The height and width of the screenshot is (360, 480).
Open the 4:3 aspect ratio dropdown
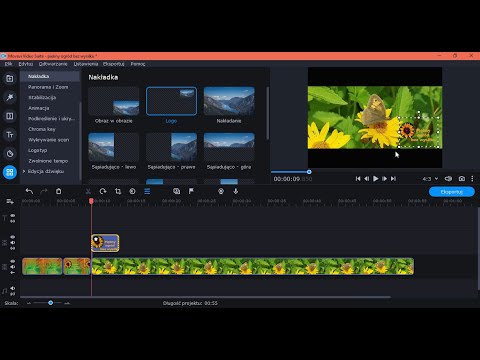(430, 179)
